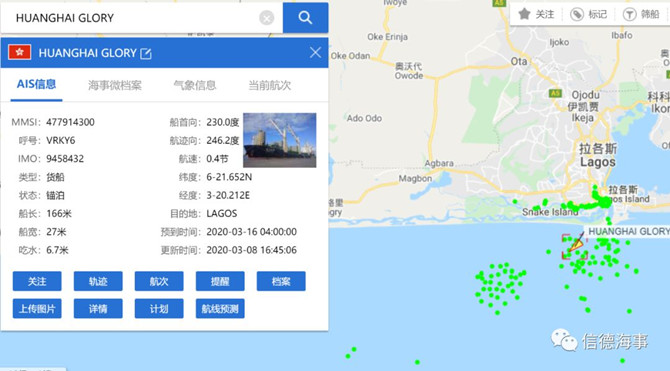
Task: Close the HUANGHAI GLORY info panel
Action: pos(315,53)
